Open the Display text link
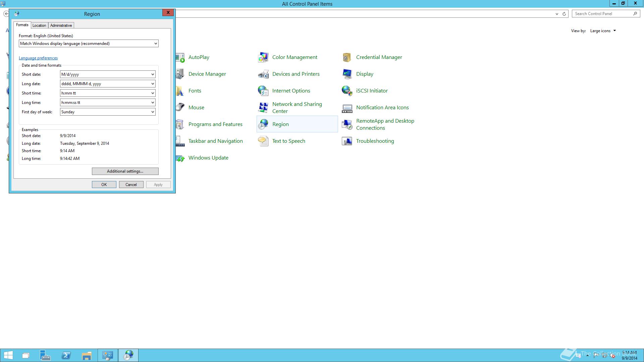 365,74
